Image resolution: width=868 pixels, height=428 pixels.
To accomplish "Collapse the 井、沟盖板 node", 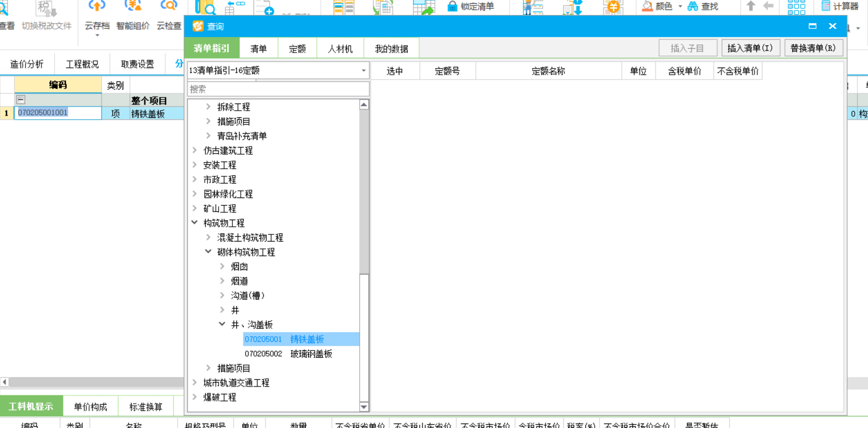I will [x=222, y=324].
